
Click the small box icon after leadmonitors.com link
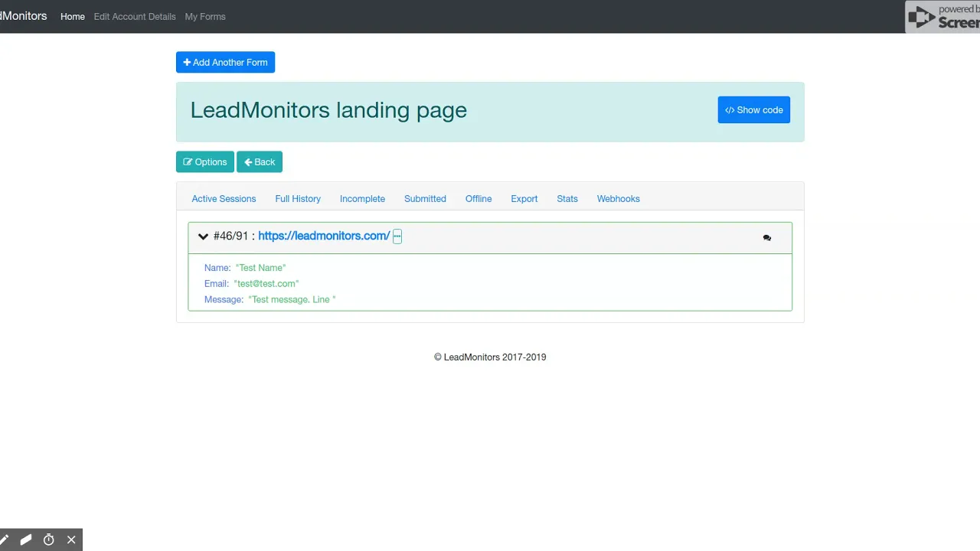click(397, 236)
